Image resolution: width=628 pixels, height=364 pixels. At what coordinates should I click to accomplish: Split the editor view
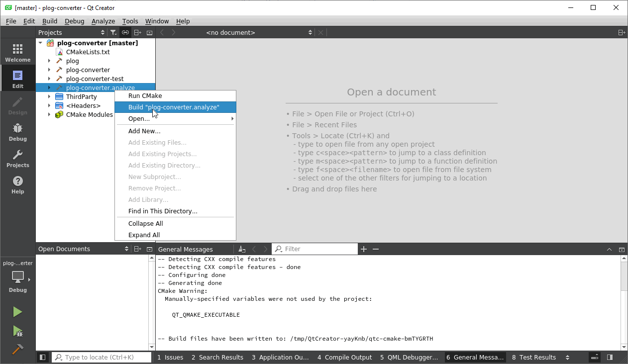click(622, 32)
